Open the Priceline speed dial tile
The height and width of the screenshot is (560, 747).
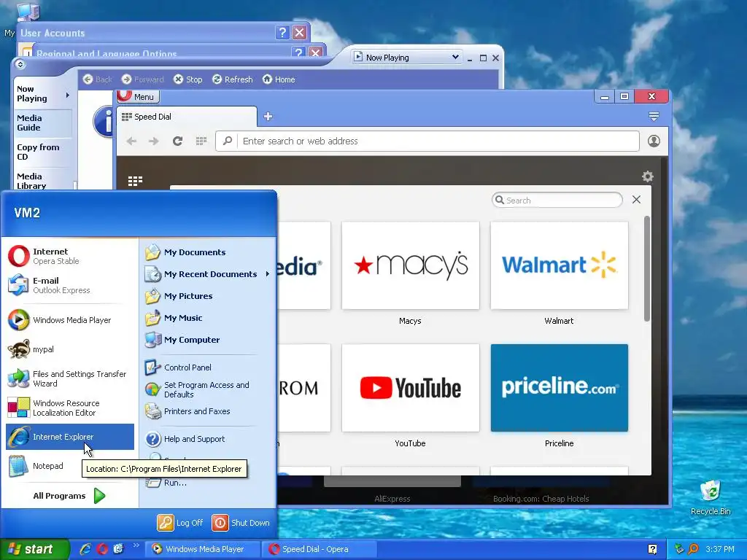click(x=560, y=388)
